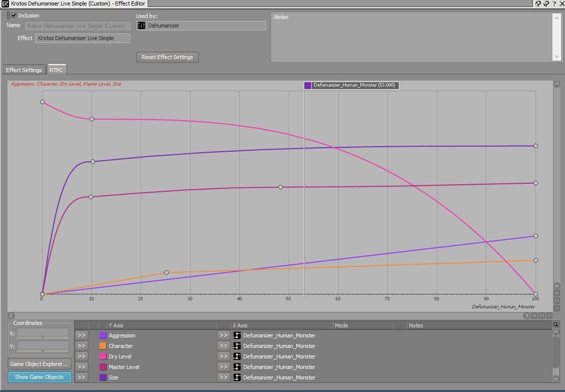Open Y Axis selector for Master Level row
Image resolution: width=565 pixels, height=392 pixels.
(82, 367)
